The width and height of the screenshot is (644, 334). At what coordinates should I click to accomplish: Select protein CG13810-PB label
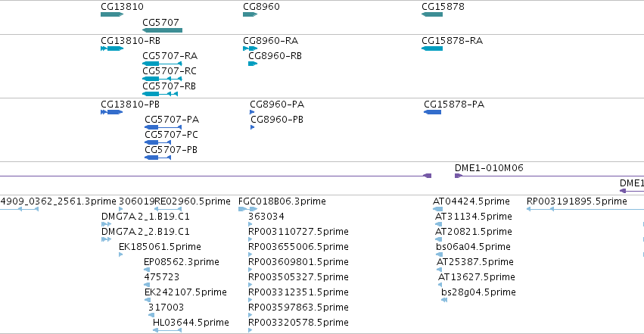[x=130, y=105]
